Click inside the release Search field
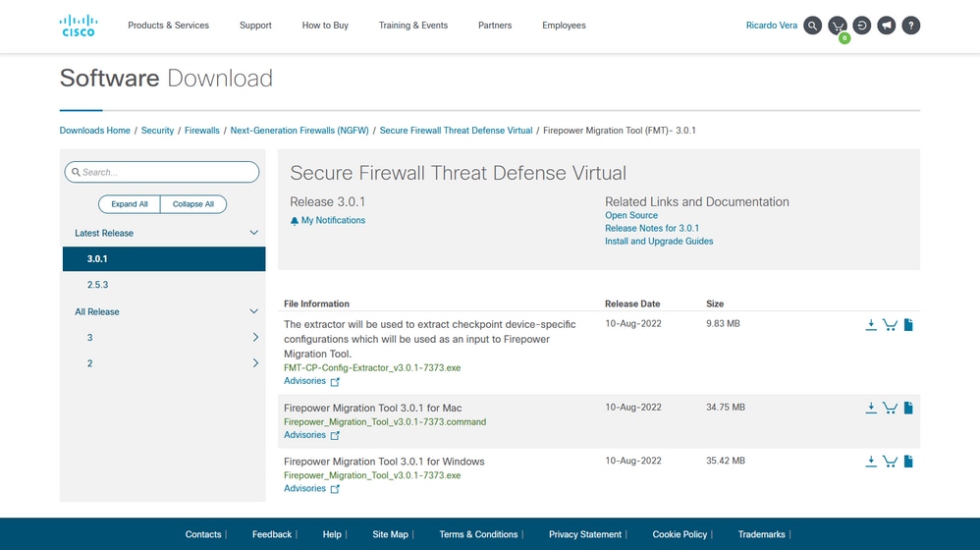 pyautogui.click(x=162, y=172)
